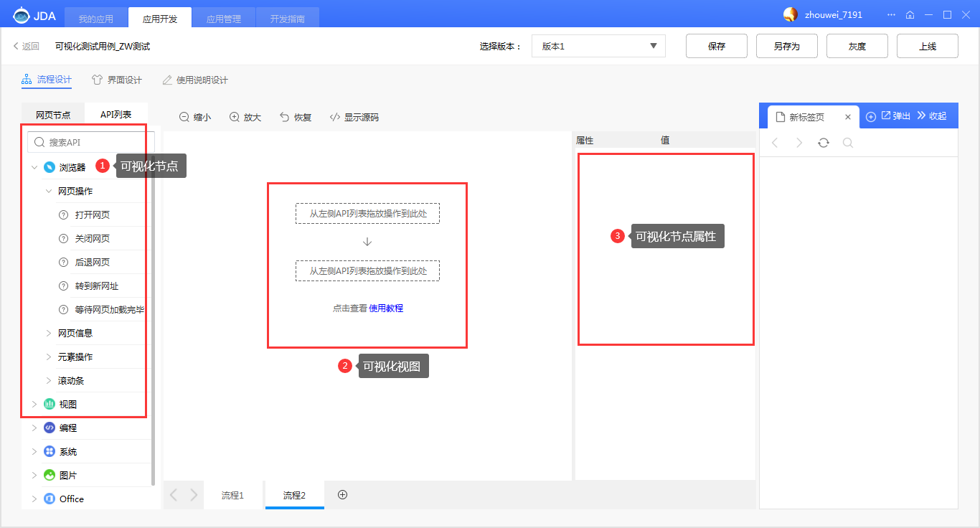Click the restore undo arrow icon
Image resolution: width=980 pixels, height=528 pixels.
click(285, 117)
